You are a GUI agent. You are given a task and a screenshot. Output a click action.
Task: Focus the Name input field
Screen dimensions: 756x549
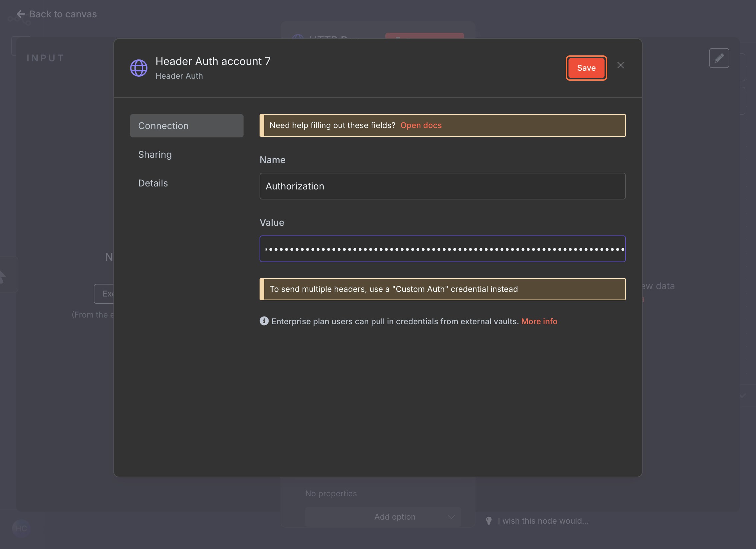442,186
